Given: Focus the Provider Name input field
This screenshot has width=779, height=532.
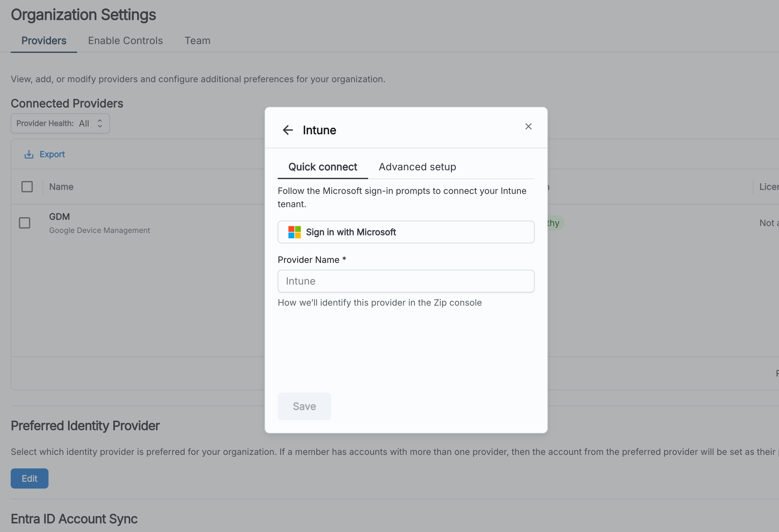Looking at the screenshot, I should coord(406,281).
